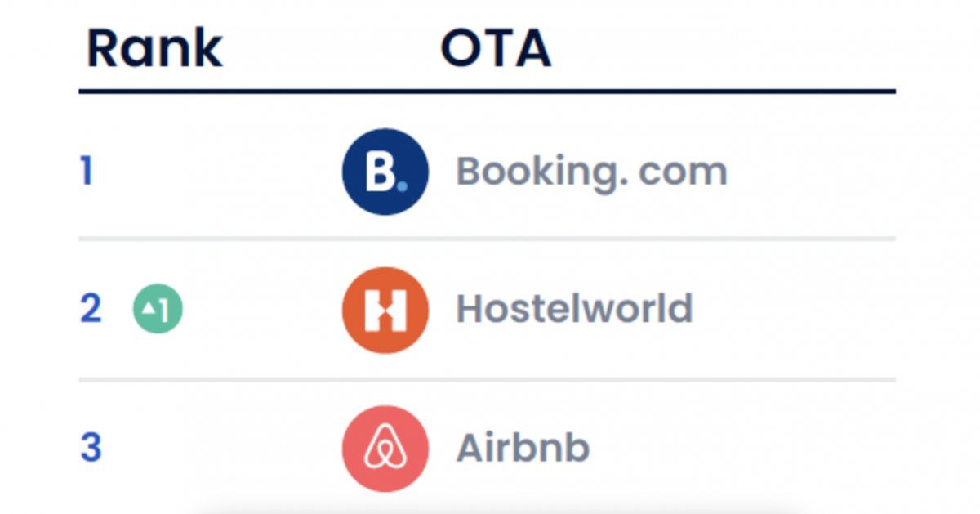Click divider between Hostelworld and Airbnb rows
Screen dimensions: 980x514
click(x=487, y=380)
